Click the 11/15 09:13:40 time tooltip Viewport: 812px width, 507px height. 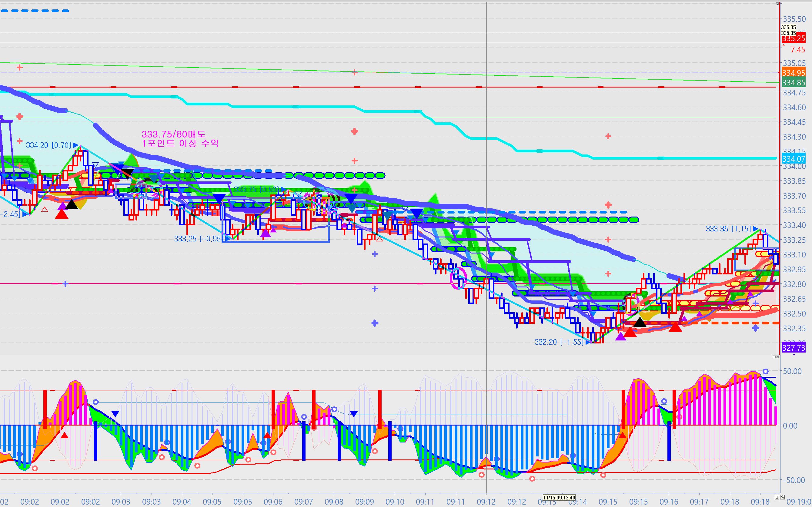[559, 498]
